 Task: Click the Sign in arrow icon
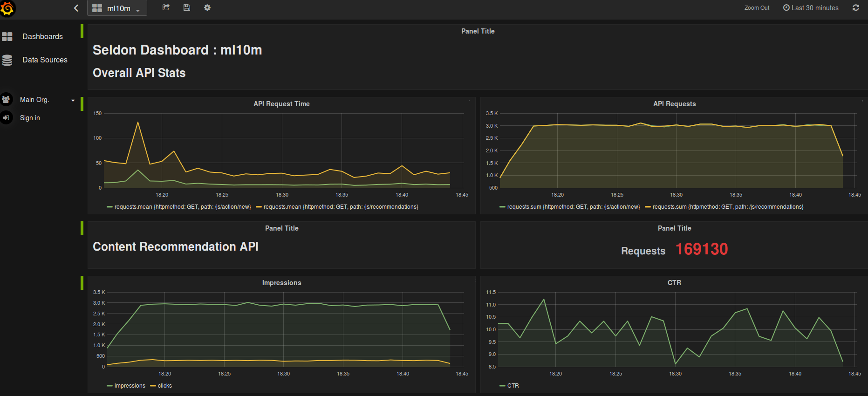pyautogui.click(x=6, y=118)
